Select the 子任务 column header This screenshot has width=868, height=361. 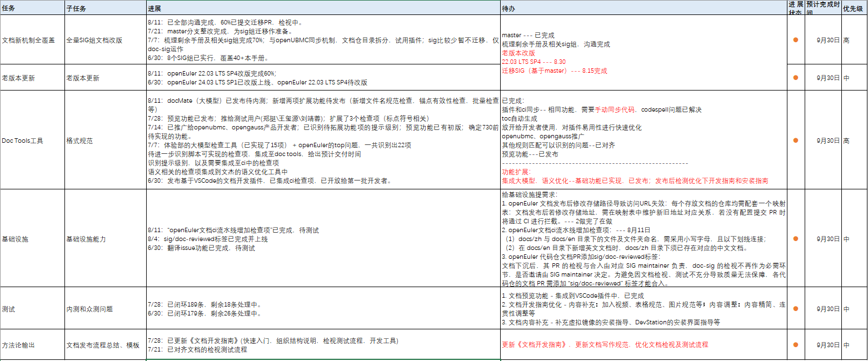104,7
